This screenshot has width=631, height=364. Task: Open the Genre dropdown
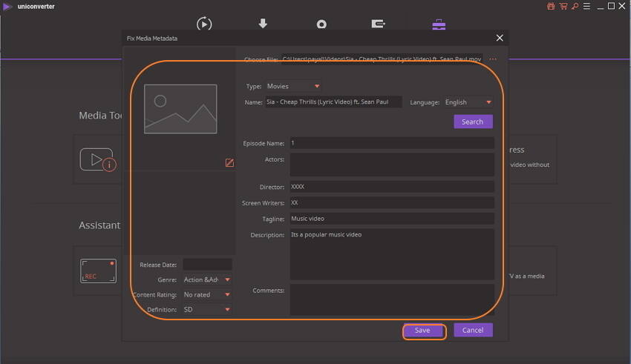point(207,279)
